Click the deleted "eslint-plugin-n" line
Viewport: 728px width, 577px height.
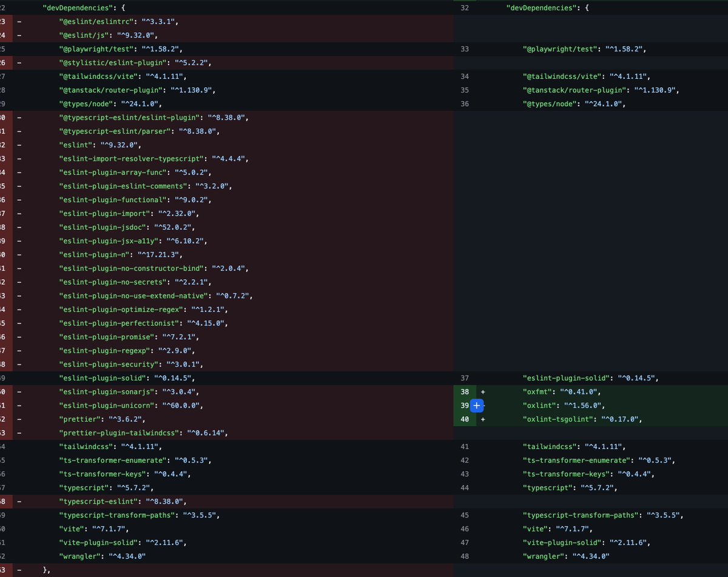click(227, 255)
